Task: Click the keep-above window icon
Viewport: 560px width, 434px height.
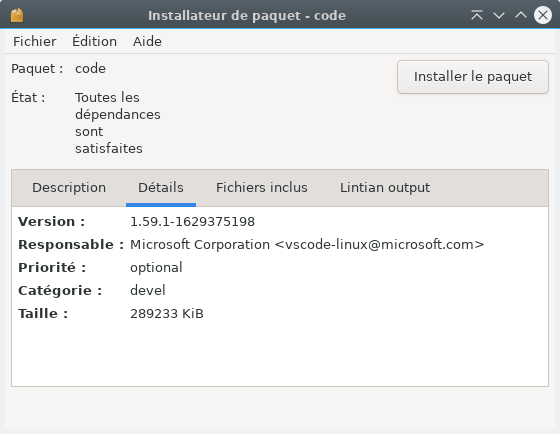Action: point(477,15)
